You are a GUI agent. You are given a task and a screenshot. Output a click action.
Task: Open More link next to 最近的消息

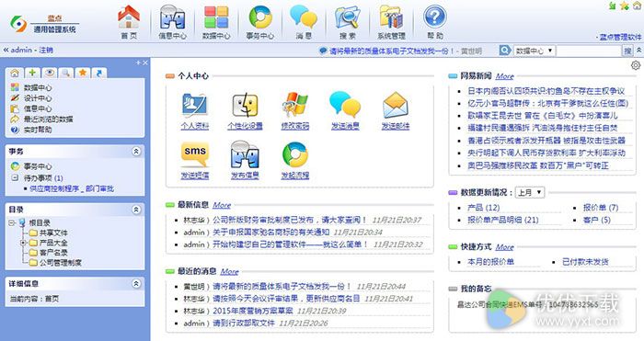pyautogui.click(x=230, y=271)
